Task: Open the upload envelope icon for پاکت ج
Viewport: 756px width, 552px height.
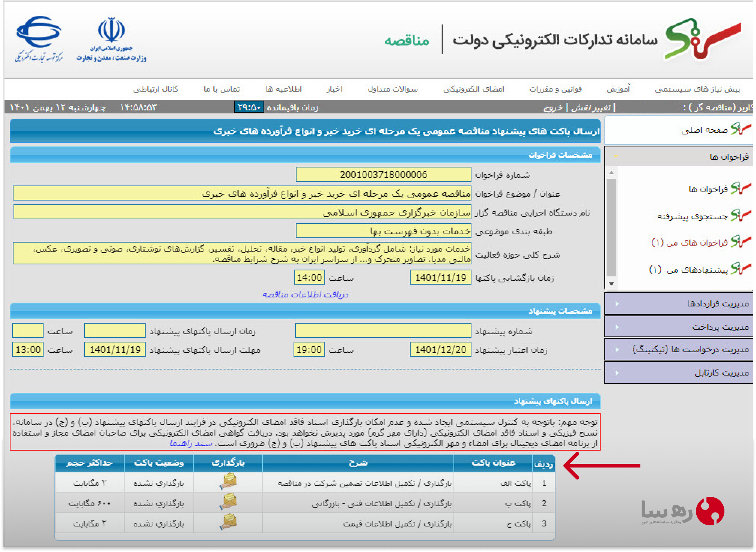Action: 228,522
